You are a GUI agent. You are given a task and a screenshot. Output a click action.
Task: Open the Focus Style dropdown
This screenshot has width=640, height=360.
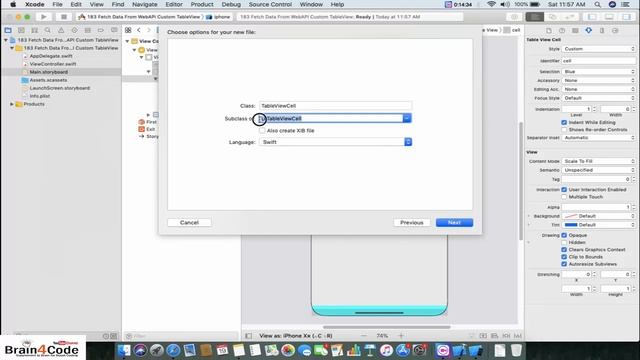[599, 98]
